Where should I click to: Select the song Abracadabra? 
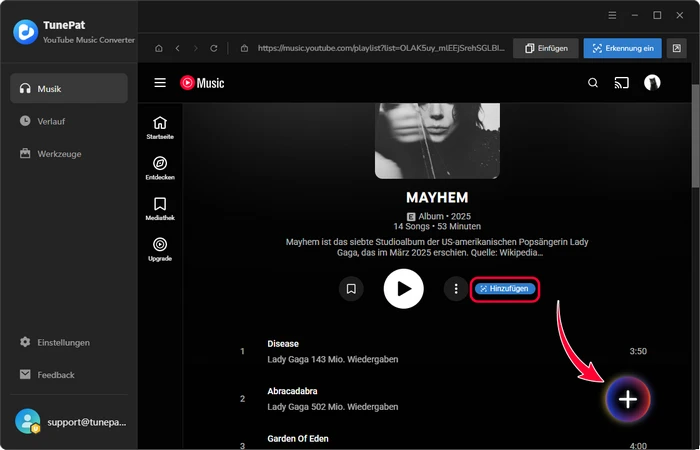[292, 391]
